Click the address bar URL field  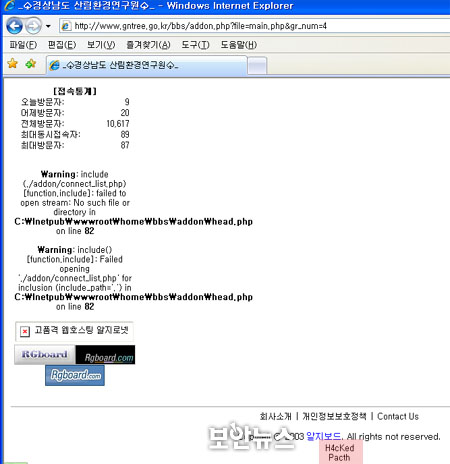click(x=254, y=26)
